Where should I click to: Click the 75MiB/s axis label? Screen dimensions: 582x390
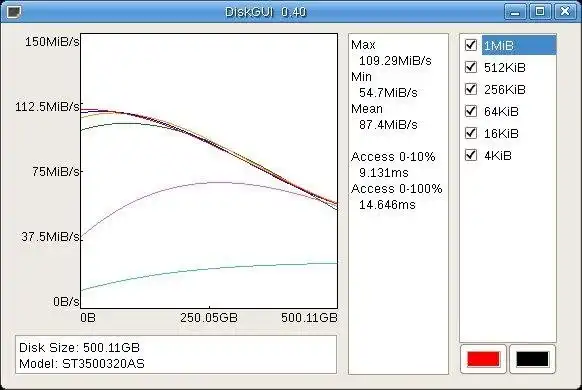pos(56,172)
